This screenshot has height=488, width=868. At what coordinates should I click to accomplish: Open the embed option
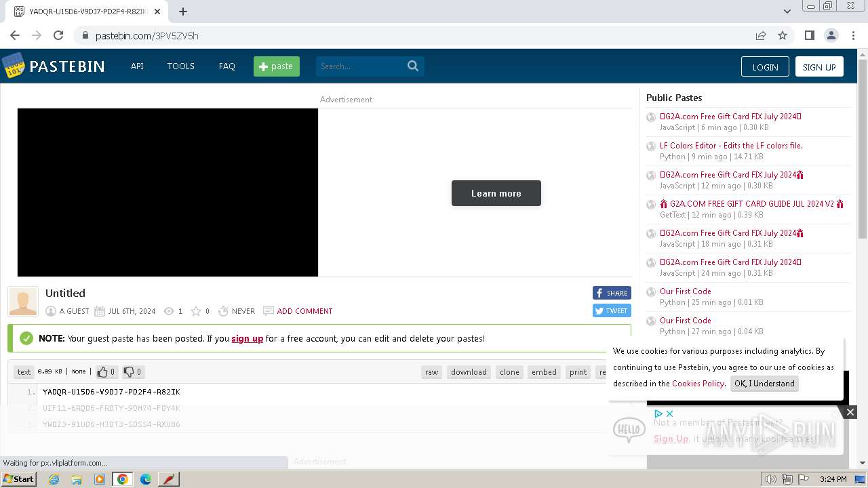[544, 372]
